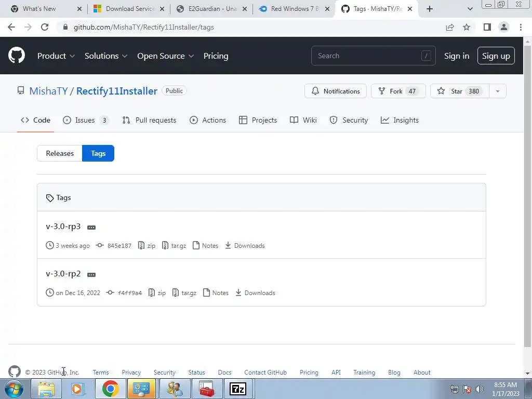Click the Sign up button
Viewport: 532px width, 399px height.
click(x=496, y=56)
